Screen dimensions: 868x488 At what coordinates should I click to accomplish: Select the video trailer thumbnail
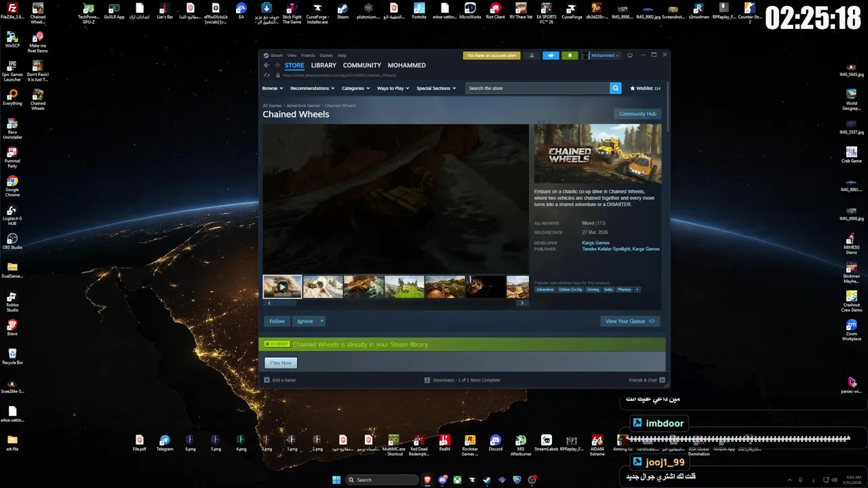tap(282, 287)
